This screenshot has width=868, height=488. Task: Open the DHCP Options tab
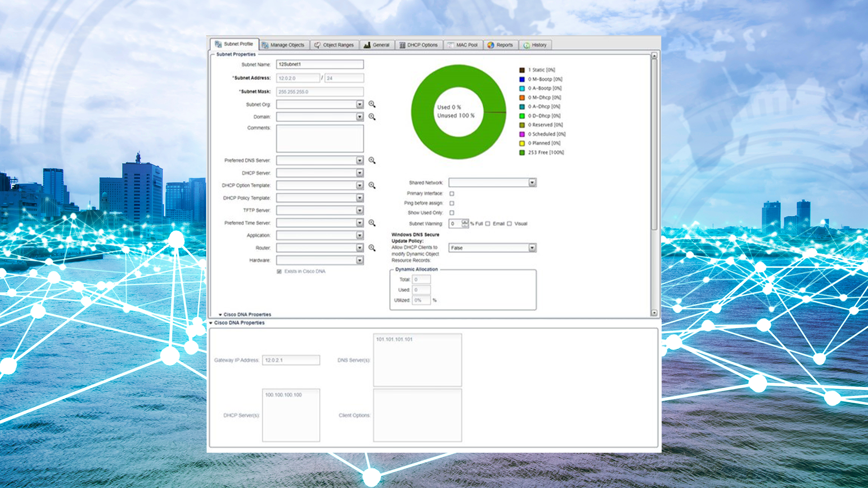419,45
